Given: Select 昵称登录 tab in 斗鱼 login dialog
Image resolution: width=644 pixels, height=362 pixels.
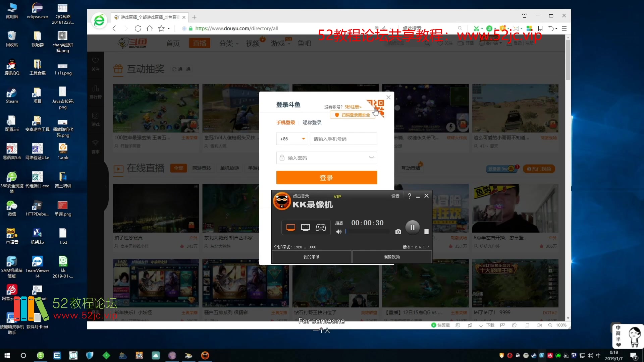Looking at the screenshot, I should point(312,122).
